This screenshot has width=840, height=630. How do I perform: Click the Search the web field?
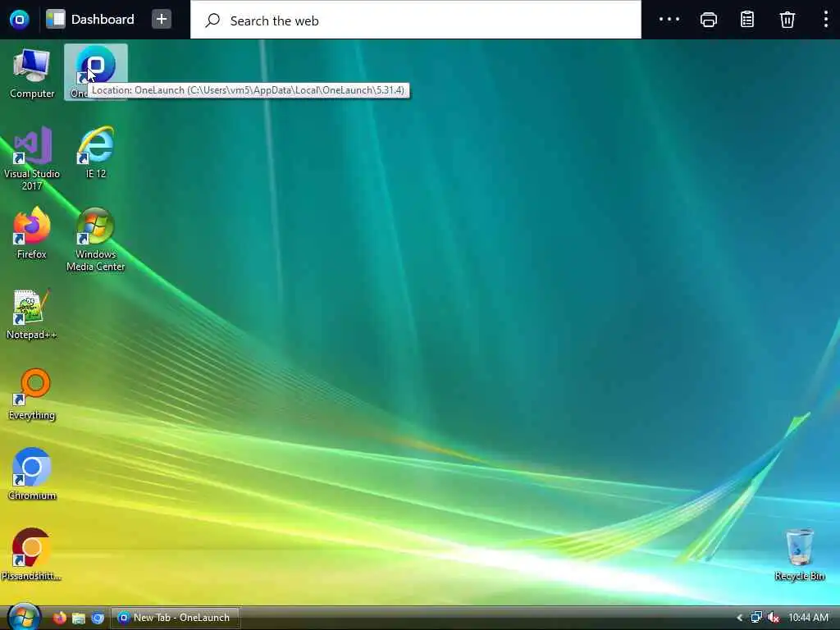coord(415,21)
